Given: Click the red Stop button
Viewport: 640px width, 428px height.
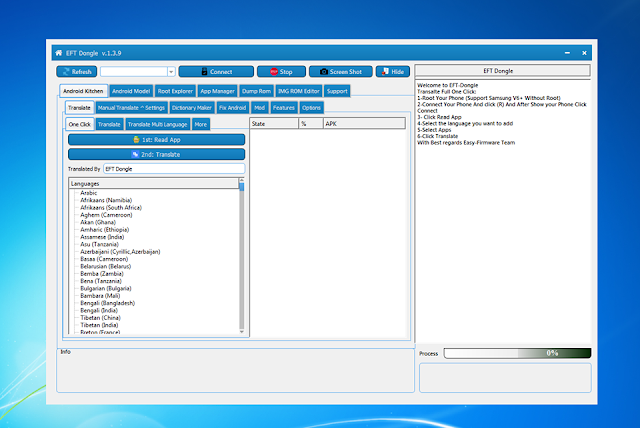Looking at the screenshot, I should coord(281,72).
